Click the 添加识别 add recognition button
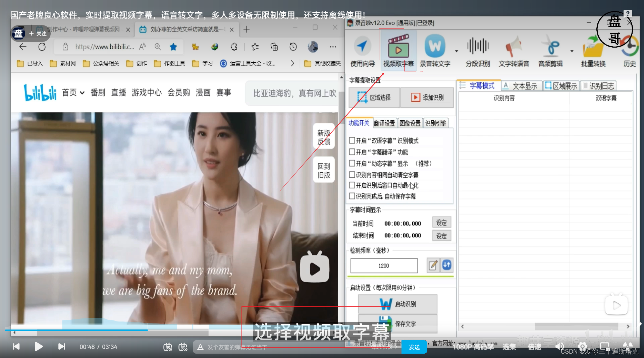Screen dimensions: 644x358 coord(427,98)
